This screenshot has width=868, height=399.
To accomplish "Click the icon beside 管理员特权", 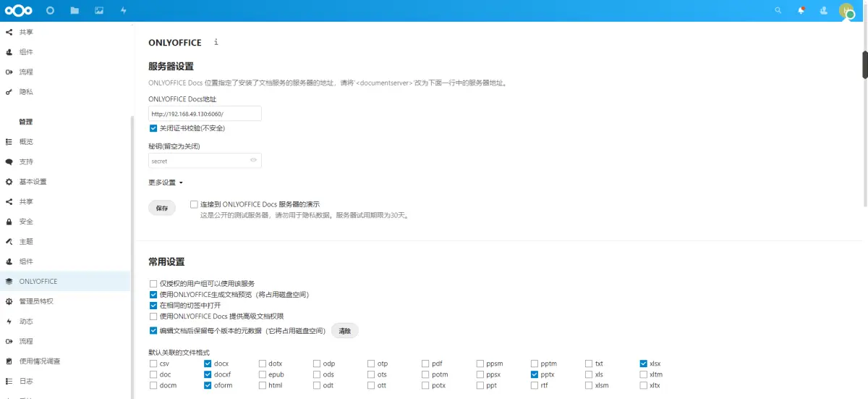I will pos(9,301).
